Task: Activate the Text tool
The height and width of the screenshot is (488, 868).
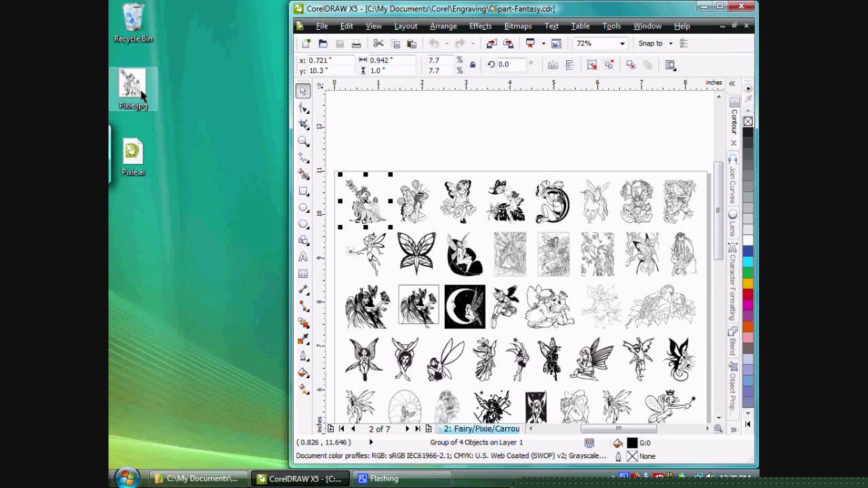Action: [303, 257]
